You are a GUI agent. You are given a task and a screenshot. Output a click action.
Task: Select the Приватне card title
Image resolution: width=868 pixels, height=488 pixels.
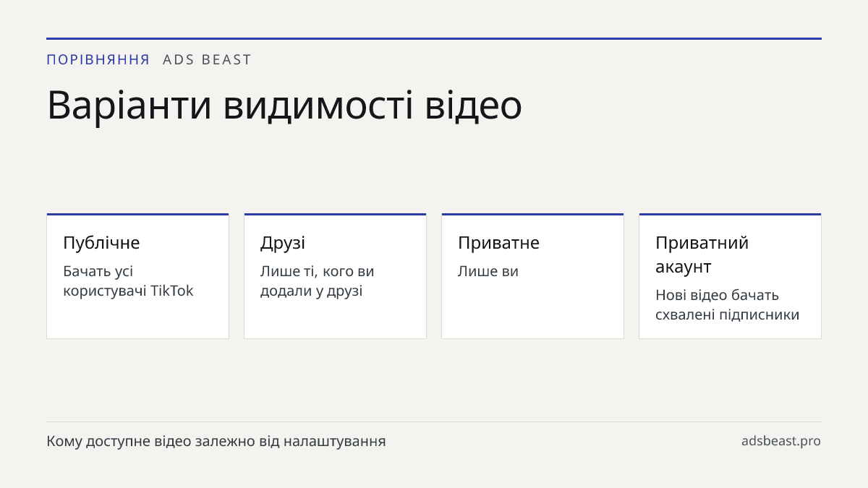pyautogui.click(x=498, y=243)
